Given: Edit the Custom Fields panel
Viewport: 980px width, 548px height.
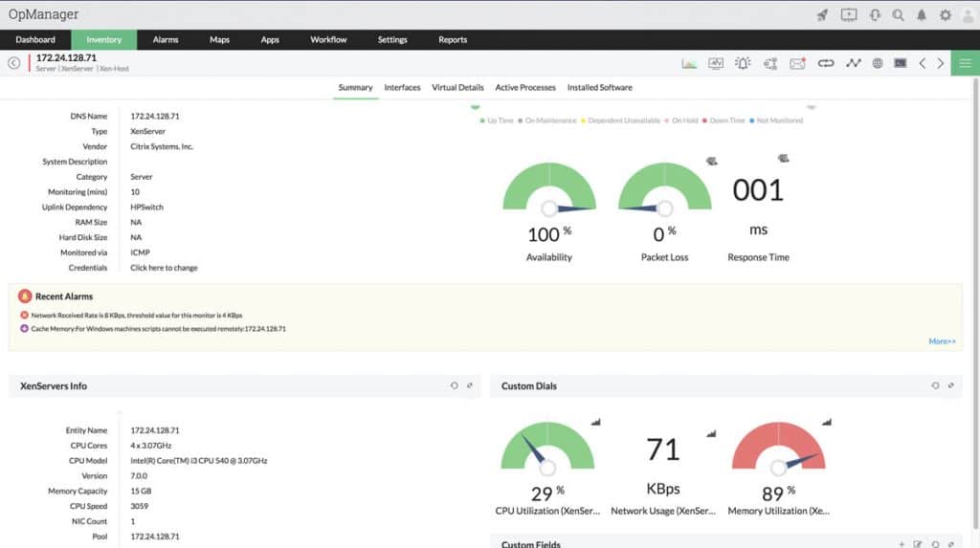Looking at the screenshot, I should pyautogui.click(x=918, y=544).
